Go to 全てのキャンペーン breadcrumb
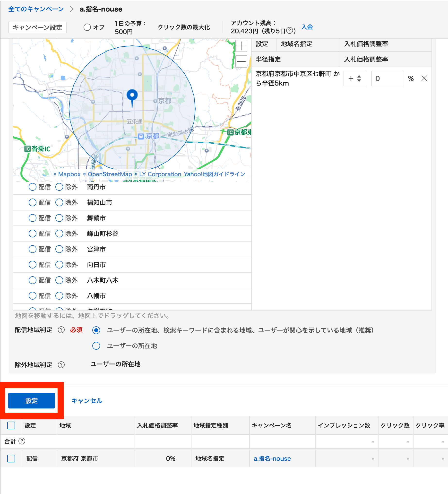448x494 pixels. (36, 9)
